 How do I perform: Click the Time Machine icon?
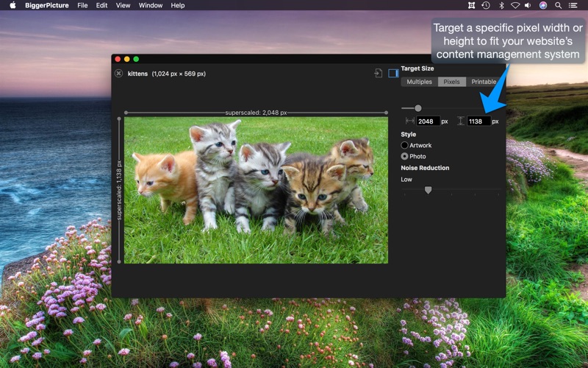click(486, 5)
